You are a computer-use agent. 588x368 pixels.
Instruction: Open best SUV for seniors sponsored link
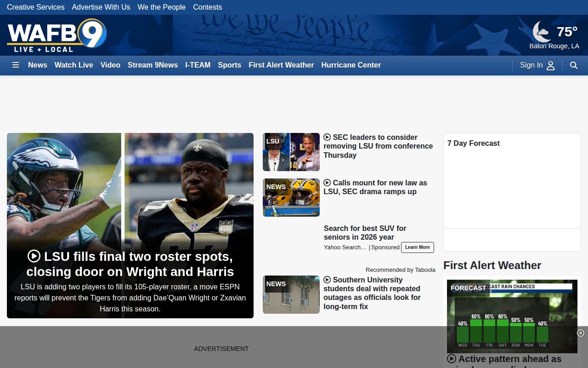[365, 233]
